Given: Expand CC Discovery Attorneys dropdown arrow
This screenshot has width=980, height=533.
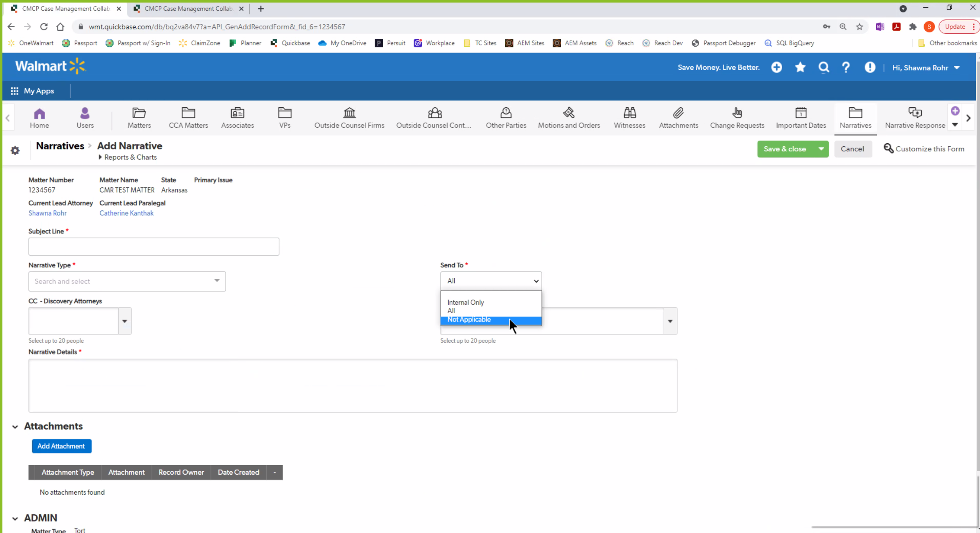Looking at the screenshot, I should pyautogui.click(x=125, y=321).
